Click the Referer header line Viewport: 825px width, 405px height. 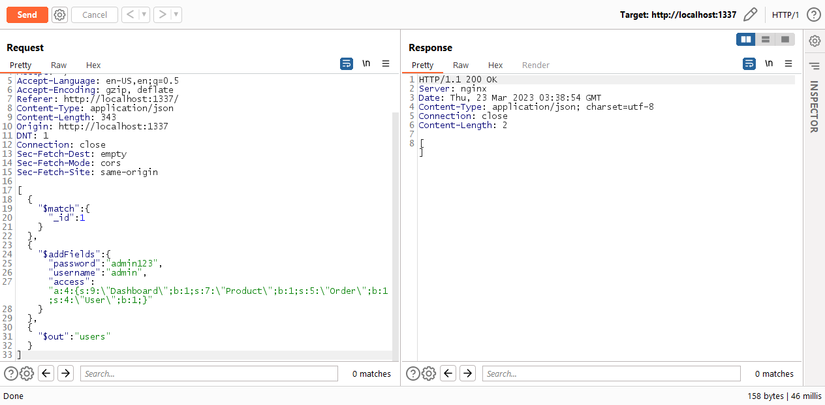pyautogui.click(x=97, y=99)
